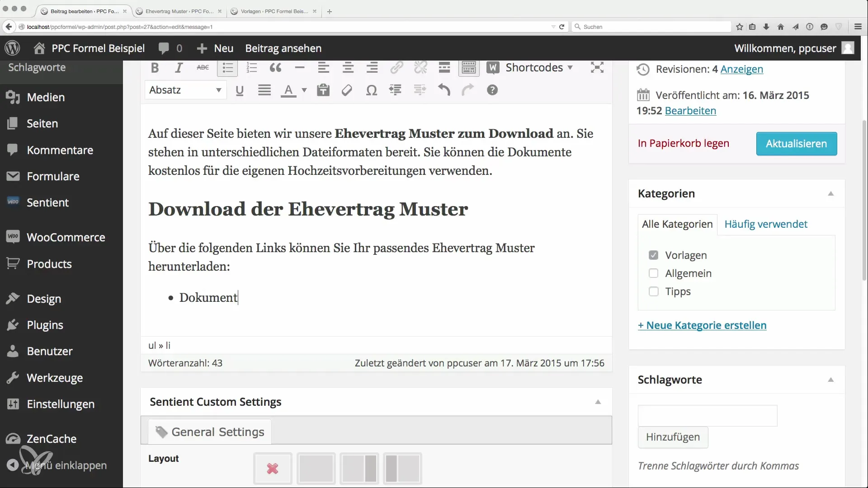The image size is (868, 488).
Task: Click the Aktualisieren button
Action: 796,144
